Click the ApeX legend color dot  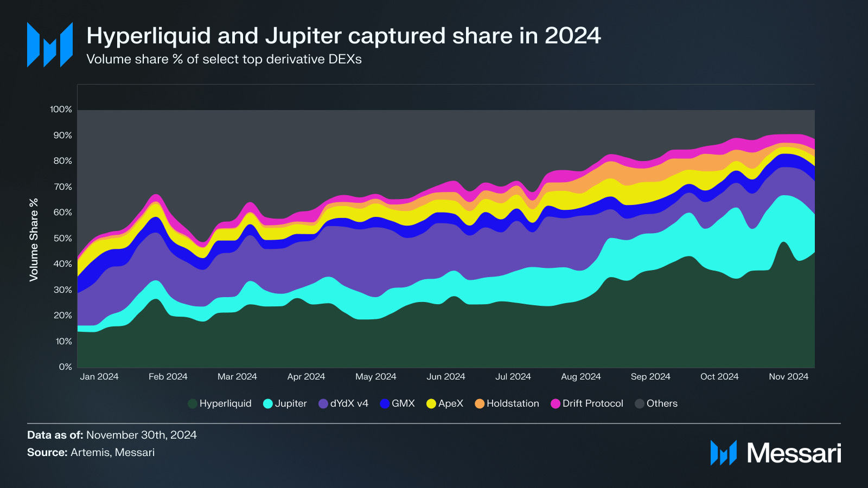click(431, 403)
